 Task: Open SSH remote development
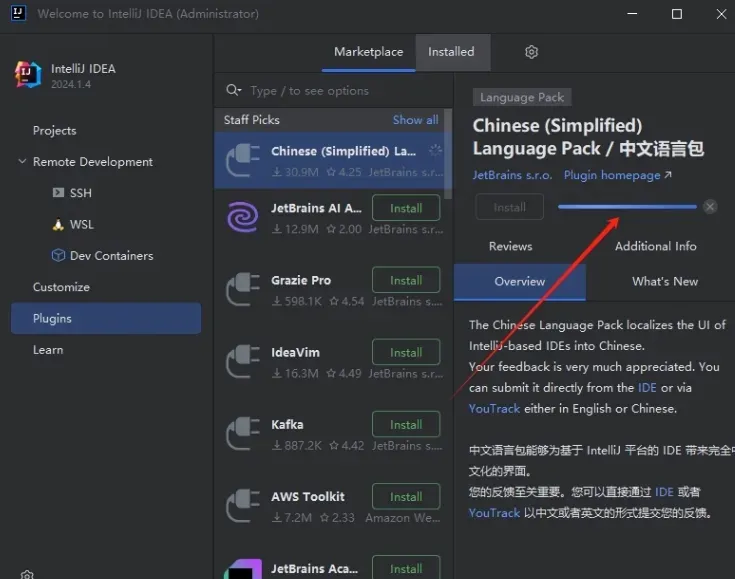[81, 193]
